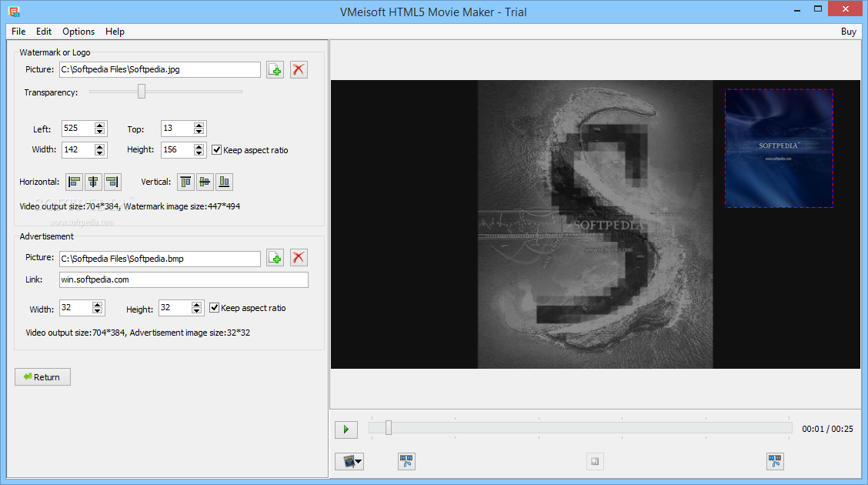
Task: Open the snapshot picture dropdown button
Action: [x=349, y=461]
